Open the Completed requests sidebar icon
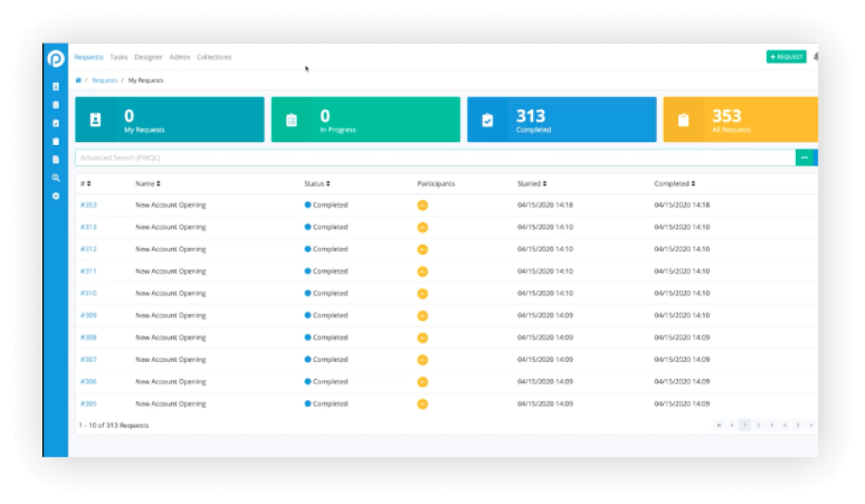The height and width of the screenshot is (504, 865). [x=56, y=123]
